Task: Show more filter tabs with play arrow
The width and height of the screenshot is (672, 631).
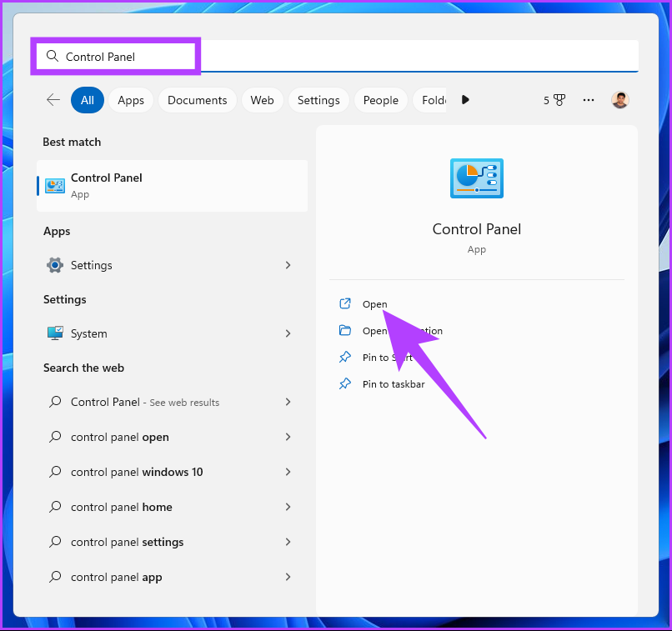Action: coord(465,100)
